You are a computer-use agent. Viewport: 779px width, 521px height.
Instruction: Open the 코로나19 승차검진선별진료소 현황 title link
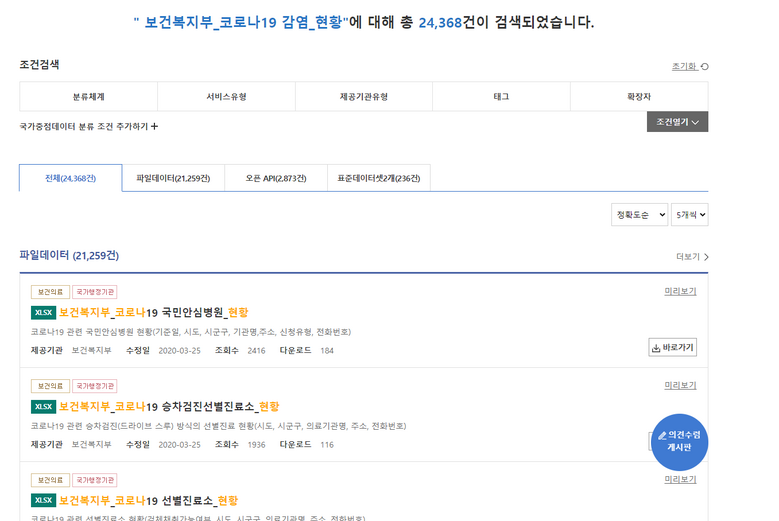pos(169,407)
